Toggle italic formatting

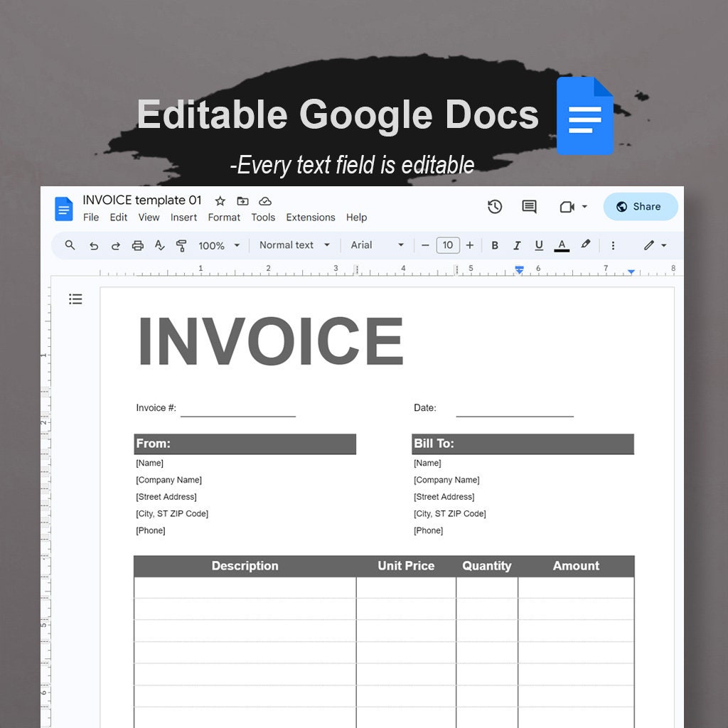point(517,245)
